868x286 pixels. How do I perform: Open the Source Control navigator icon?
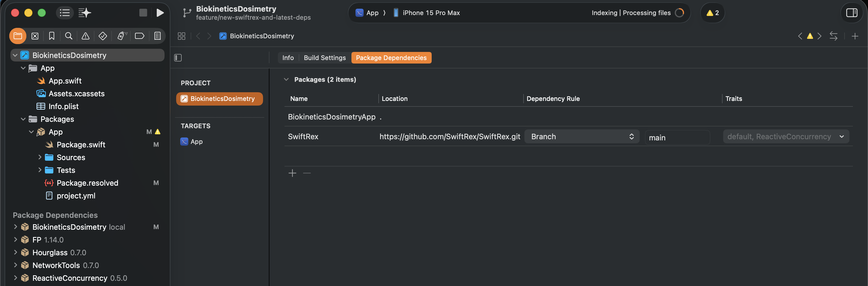click(x=35, y=36)
